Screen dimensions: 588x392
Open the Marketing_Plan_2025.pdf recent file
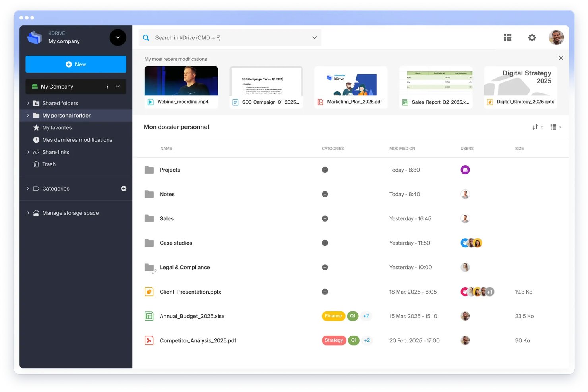point(351,87)
